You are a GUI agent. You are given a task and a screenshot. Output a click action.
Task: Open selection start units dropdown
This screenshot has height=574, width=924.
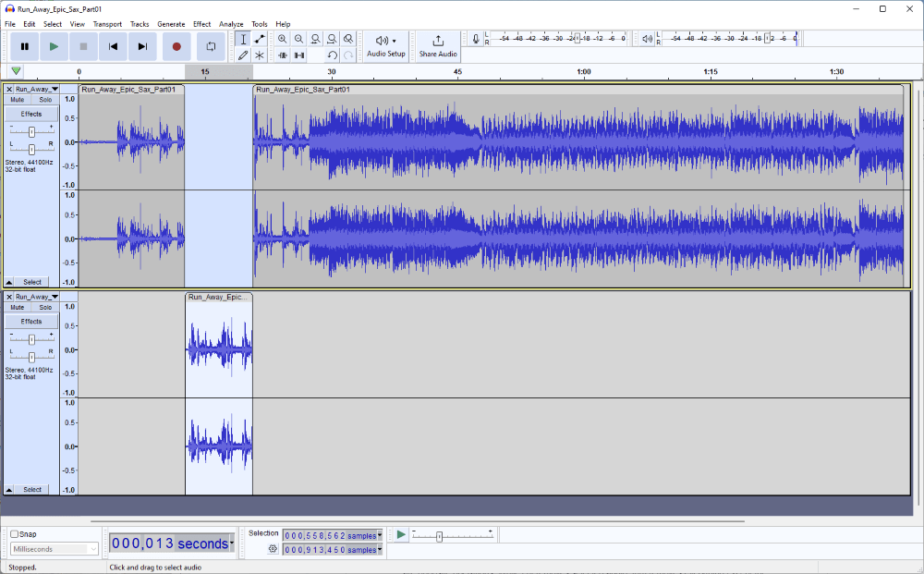[380, 535]
